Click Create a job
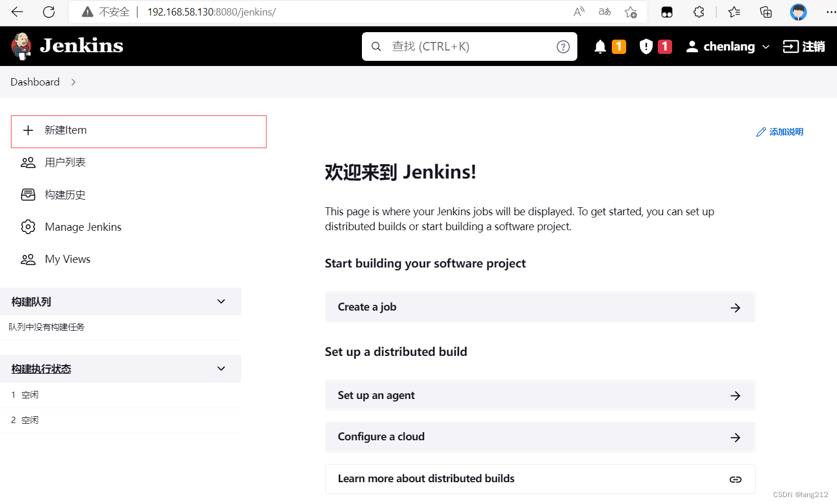 540,307
